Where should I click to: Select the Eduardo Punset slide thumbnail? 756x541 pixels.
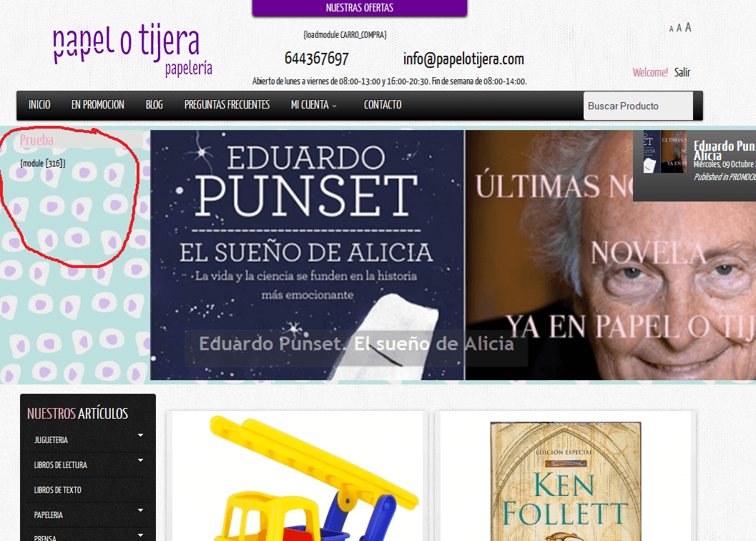[664, 152]
